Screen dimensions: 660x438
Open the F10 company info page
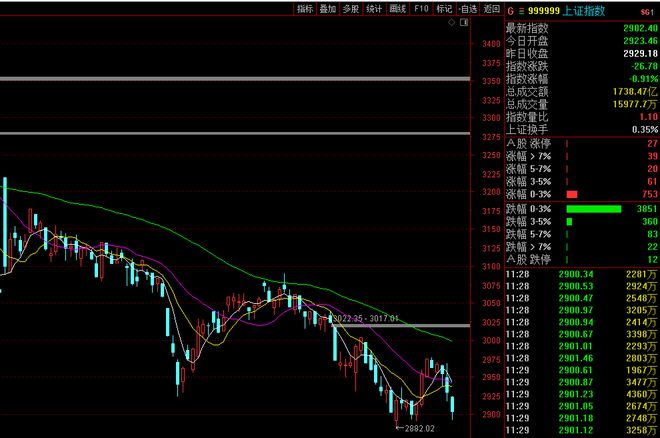421,9
